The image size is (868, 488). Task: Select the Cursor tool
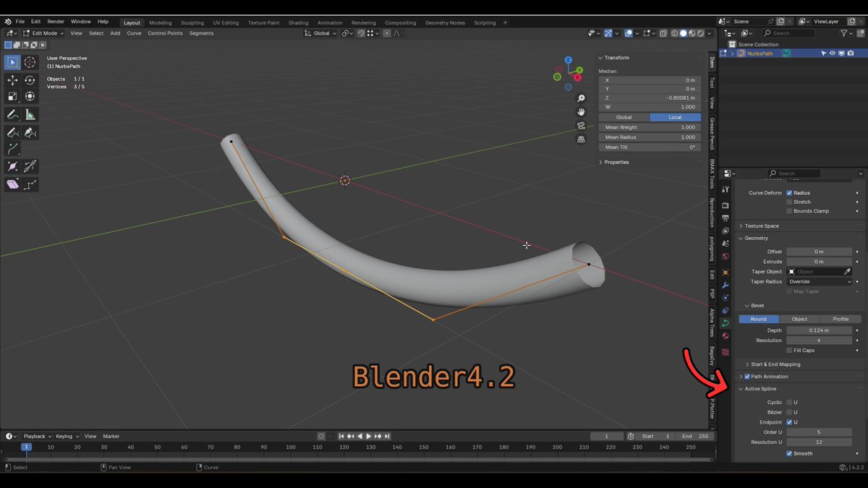tap(30, 62)
